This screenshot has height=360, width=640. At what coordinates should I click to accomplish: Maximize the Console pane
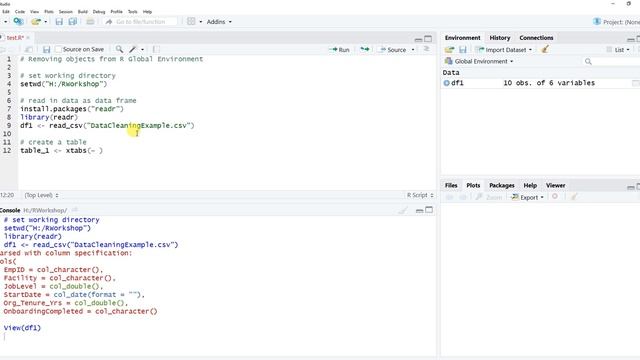coord(429,210)
